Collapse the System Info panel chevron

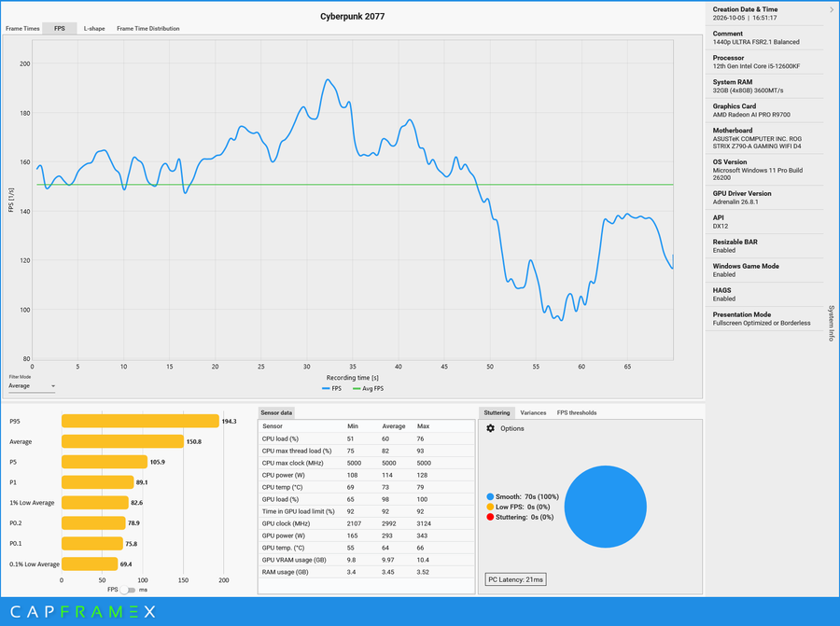(832, 9)
